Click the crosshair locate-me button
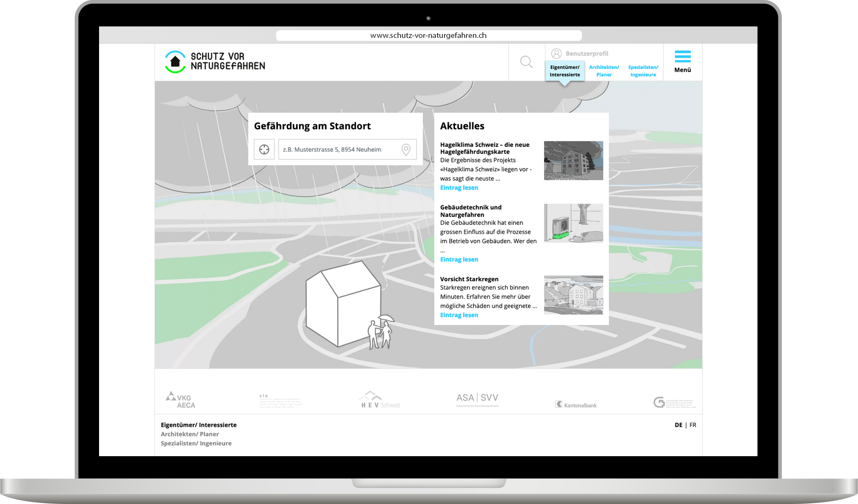The width and height of the screenshot is (858, 504). [264, 149]
